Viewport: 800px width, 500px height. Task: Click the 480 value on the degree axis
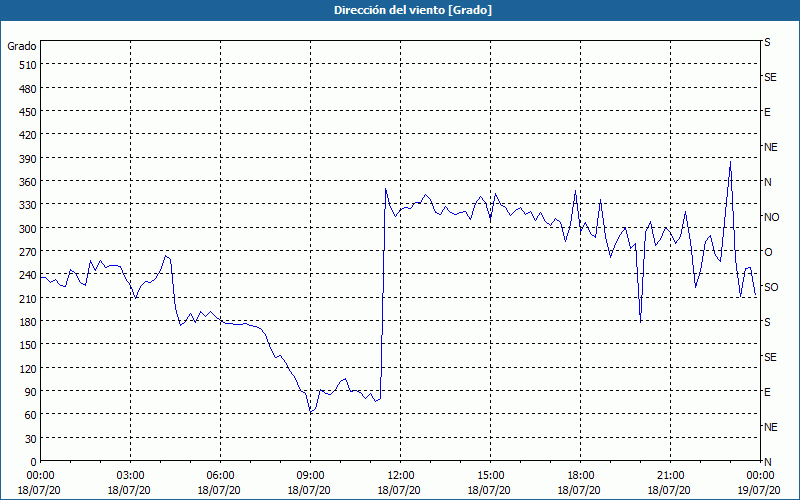point(28,89)
